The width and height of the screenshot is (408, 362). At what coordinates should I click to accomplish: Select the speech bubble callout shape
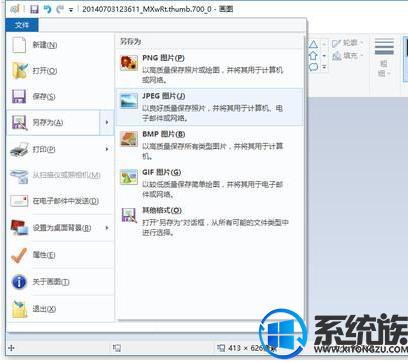[x=313, y=67]
